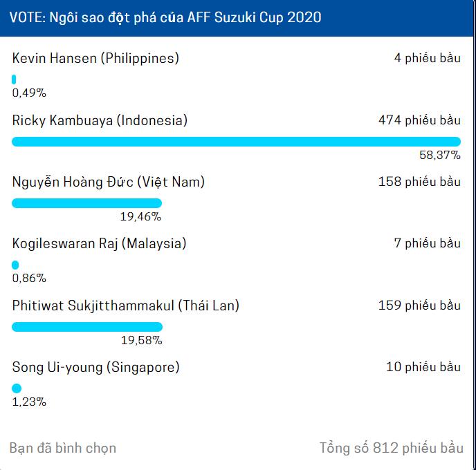Pick the Nguyễn Hoàng Đức (Việt Nam) option
The image size is (476, 470).
pos(109,182)
